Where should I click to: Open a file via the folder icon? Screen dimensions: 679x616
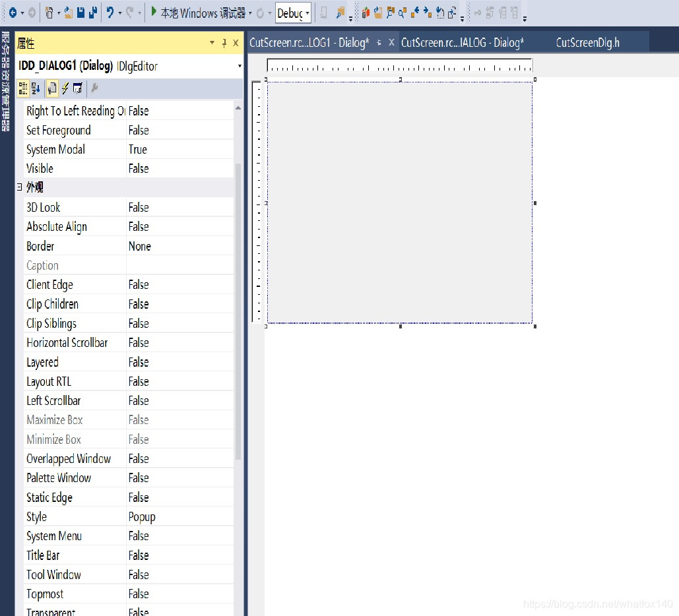pos(69,13)
